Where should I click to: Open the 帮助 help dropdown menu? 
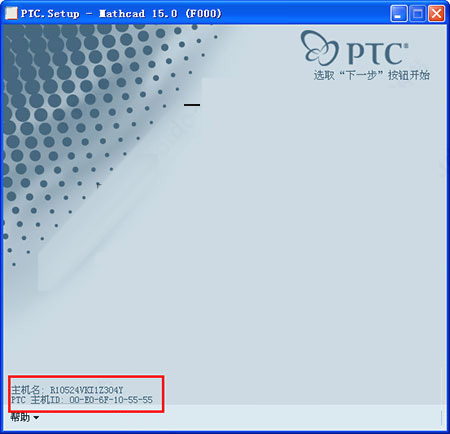click(25, 417)
